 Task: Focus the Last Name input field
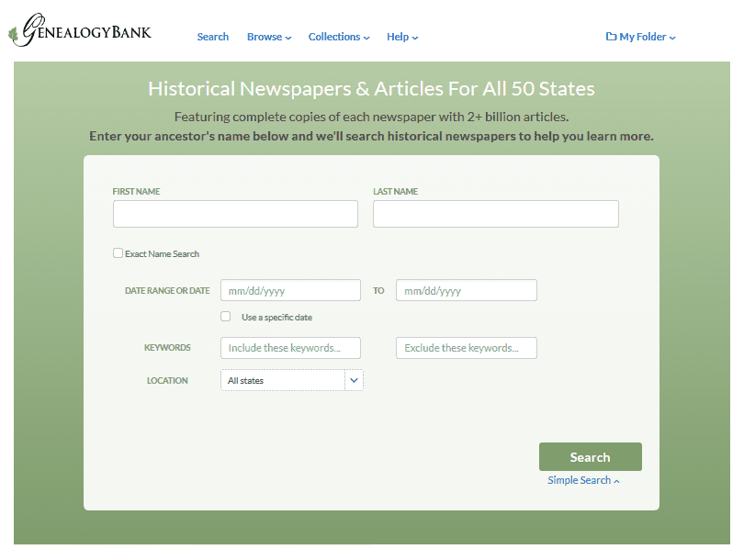[x=496, y=214]
